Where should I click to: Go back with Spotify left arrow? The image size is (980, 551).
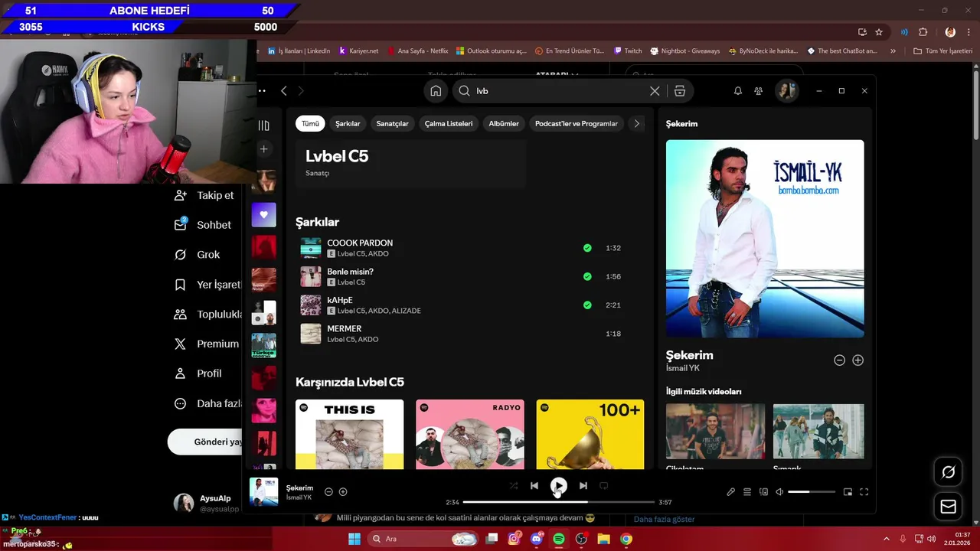pos(284,91)
